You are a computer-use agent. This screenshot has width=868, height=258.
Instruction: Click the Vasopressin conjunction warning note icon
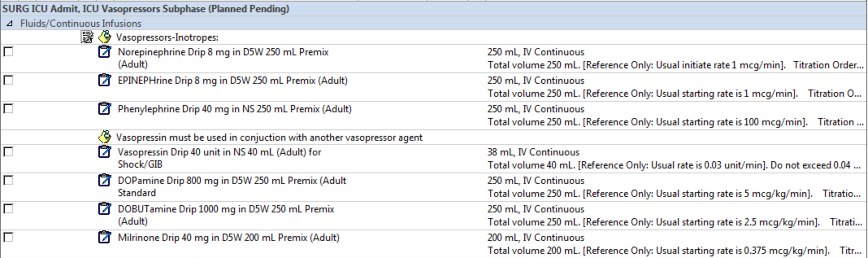pos(105,137)
